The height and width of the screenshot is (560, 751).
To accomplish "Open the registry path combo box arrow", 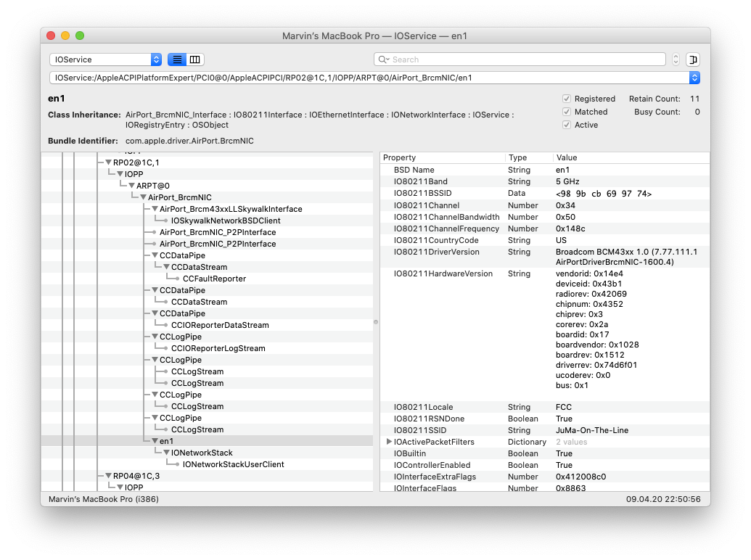I will coord(694,78).
